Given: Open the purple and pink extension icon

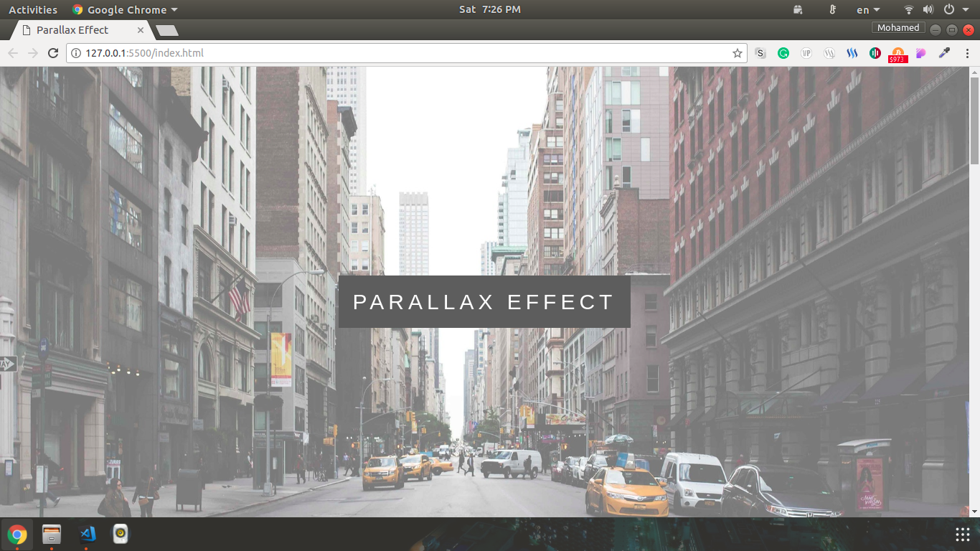Looking at the screenshot, I should point(921,53).
